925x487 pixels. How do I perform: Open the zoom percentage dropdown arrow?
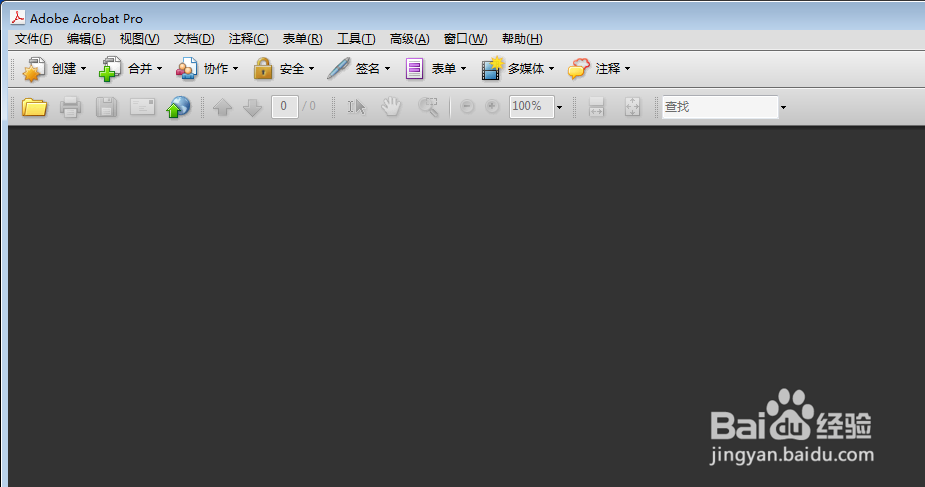(x=559, y=107)
